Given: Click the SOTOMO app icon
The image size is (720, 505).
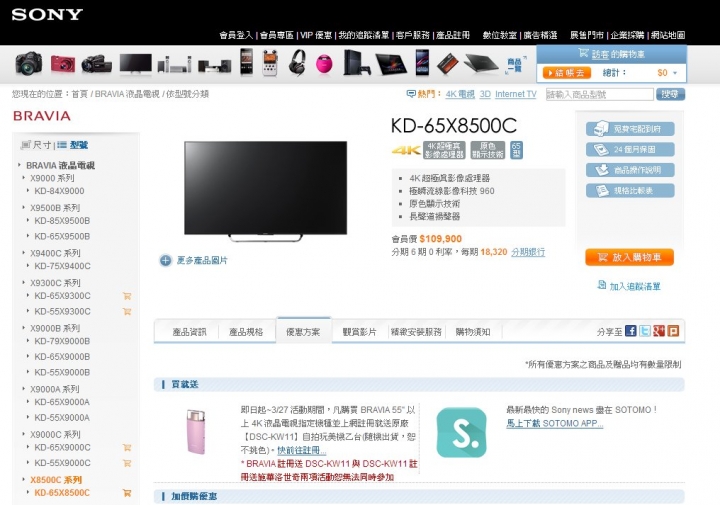Looking at the screenshot, I should 461,432.
